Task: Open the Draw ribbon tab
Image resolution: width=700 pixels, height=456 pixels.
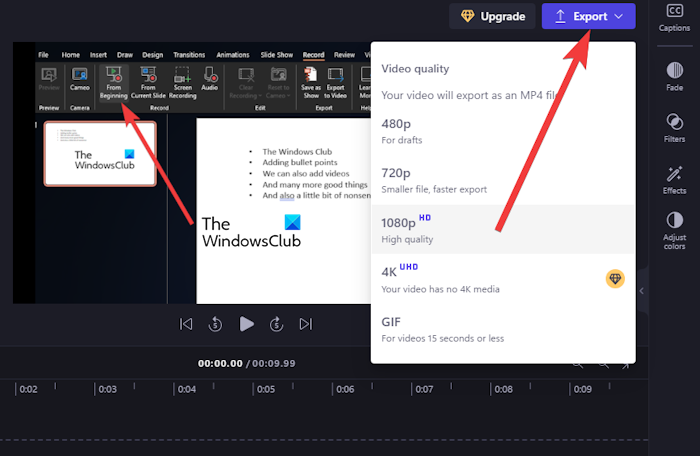Action: [125, 55]
